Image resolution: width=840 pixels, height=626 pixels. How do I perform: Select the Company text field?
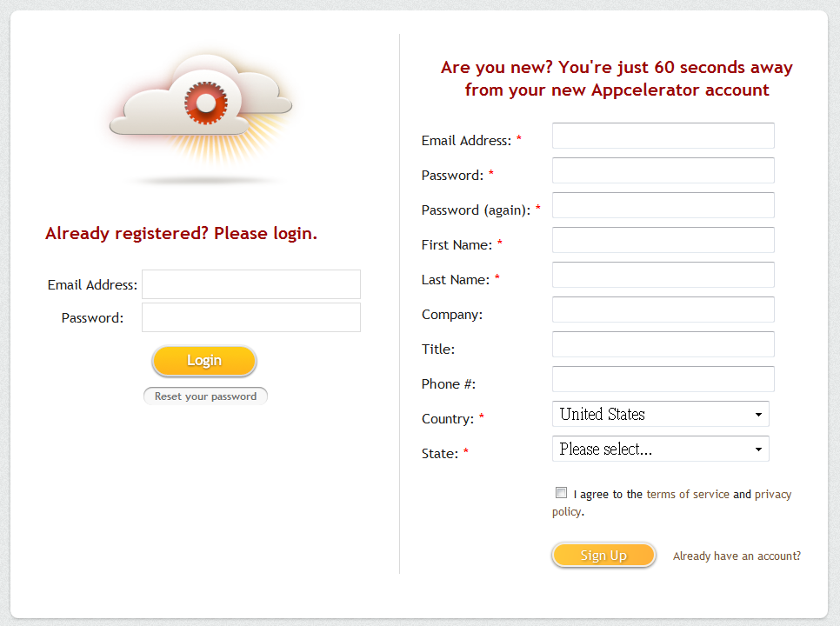click(663, 310)
